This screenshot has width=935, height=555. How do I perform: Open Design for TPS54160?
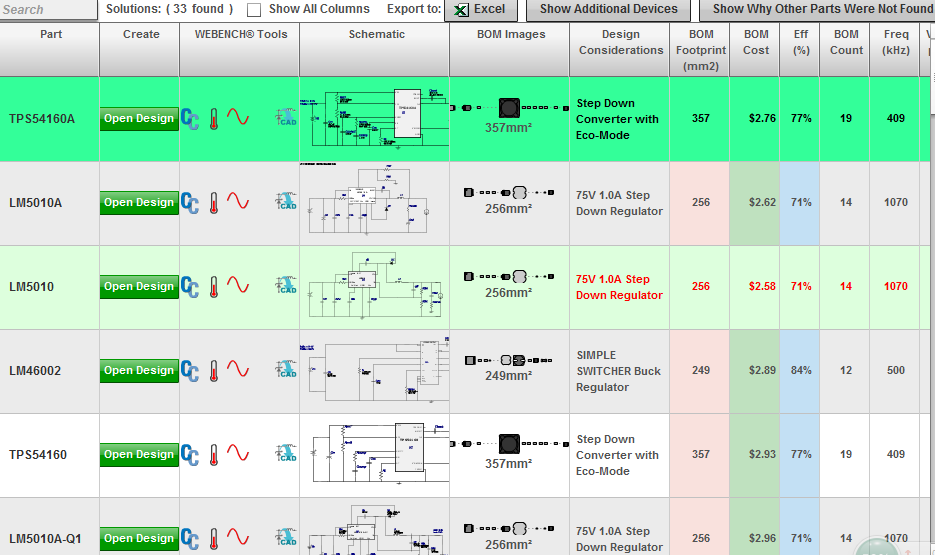tap(139, 455)
